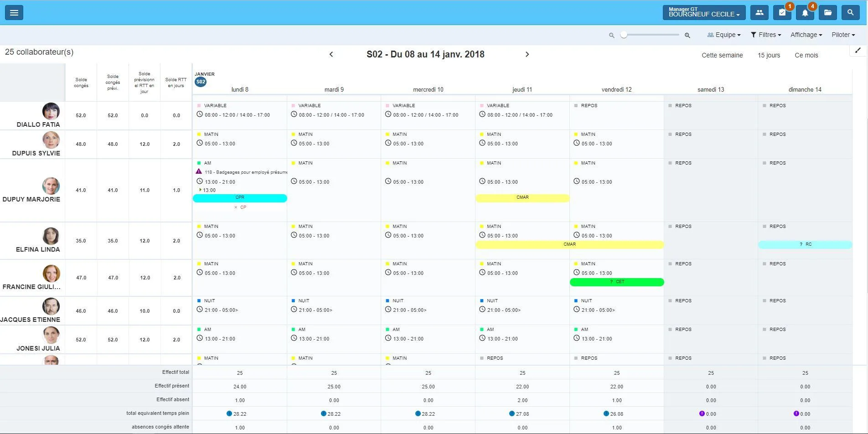Click the absences congés attente label
Image resolution: width=868 pixels, height=434 pixels.
(160, 427)
